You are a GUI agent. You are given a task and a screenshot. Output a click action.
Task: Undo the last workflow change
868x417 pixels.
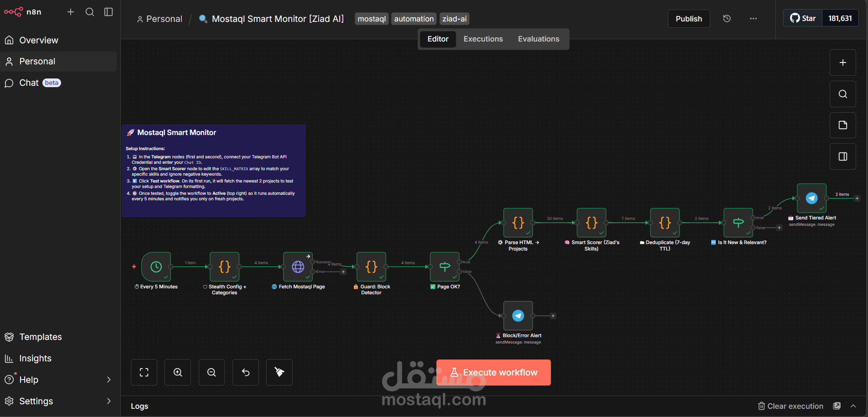pos(245,372)
